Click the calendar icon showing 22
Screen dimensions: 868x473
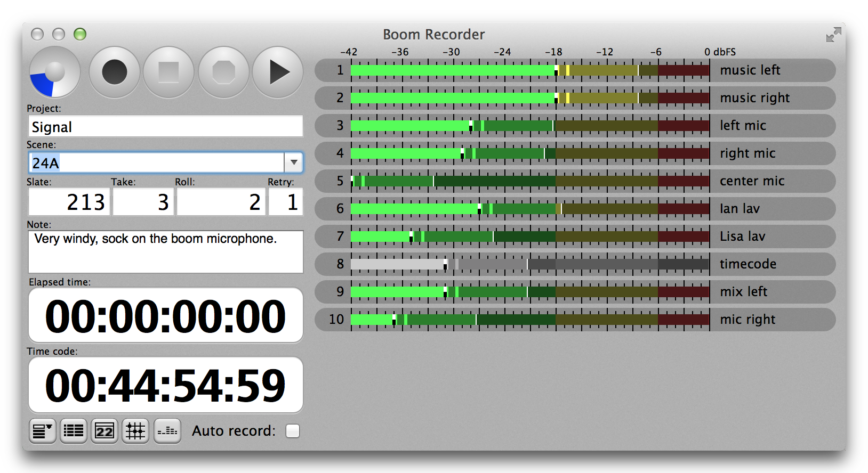tap(105, 430)
